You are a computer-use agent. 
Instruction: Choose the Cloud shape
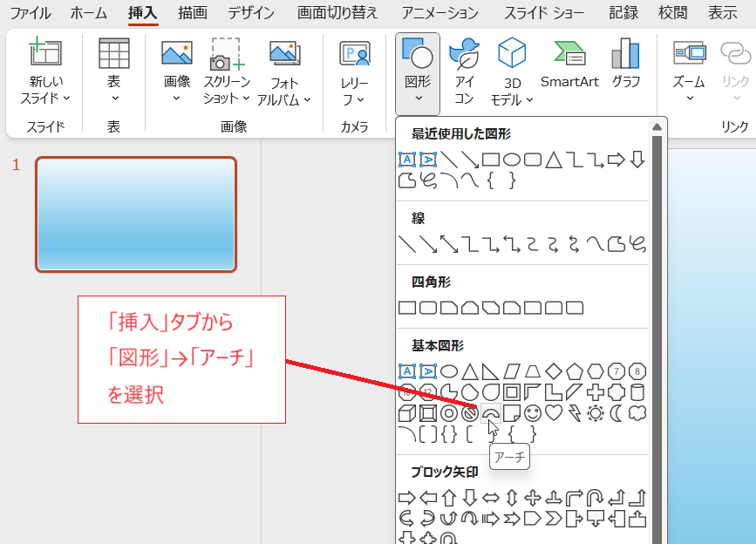(637, 413)
